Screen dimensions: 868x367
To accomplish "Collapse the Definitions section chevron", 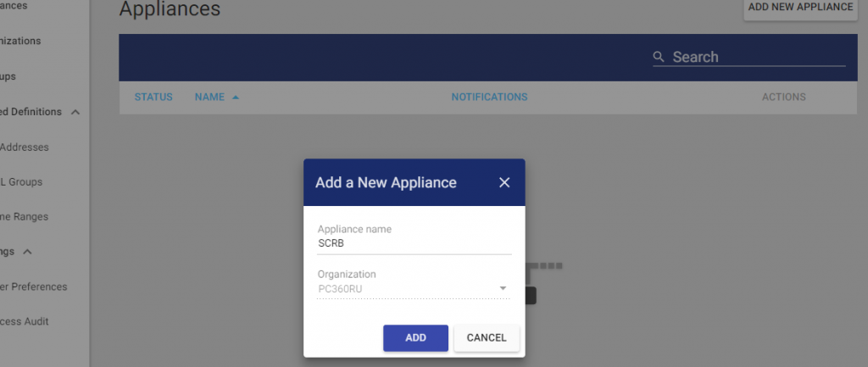I will [x=75, y=112].
